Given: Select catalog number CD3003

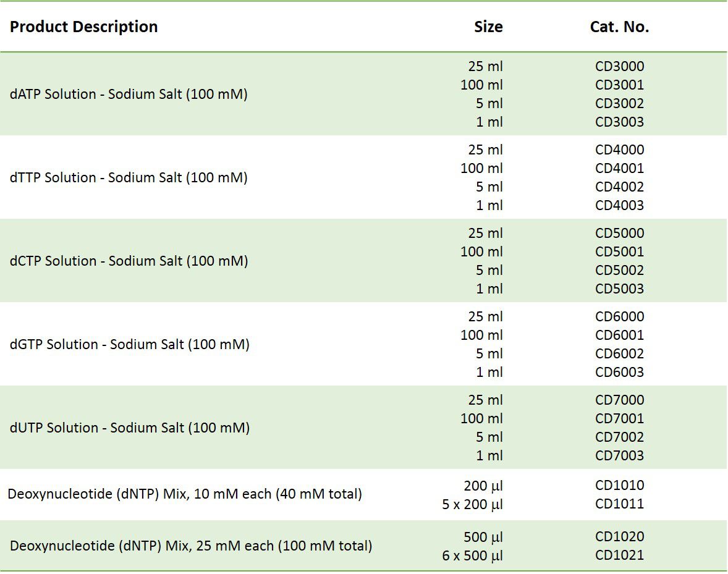Looking at the screenshot, I should tap(619, 122).
